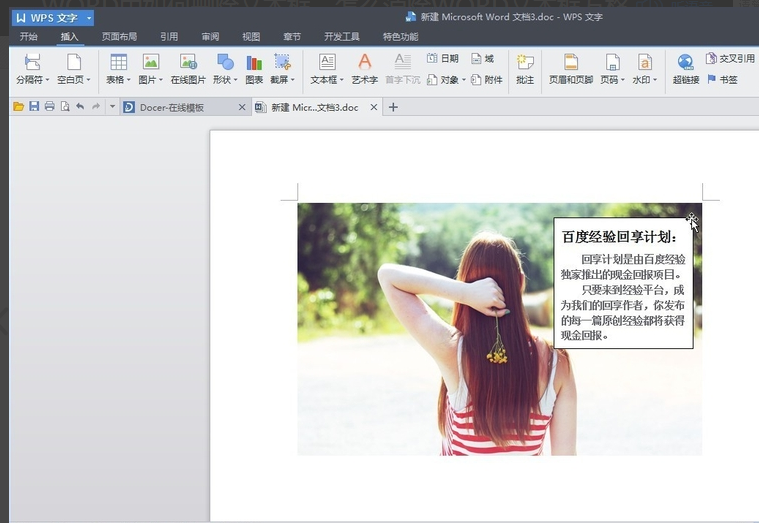Image resolution: width=759 pixels, height=523 pixels.
Task: Click the 在线图片 online picture icon
Action: click(x=187, y=63)
